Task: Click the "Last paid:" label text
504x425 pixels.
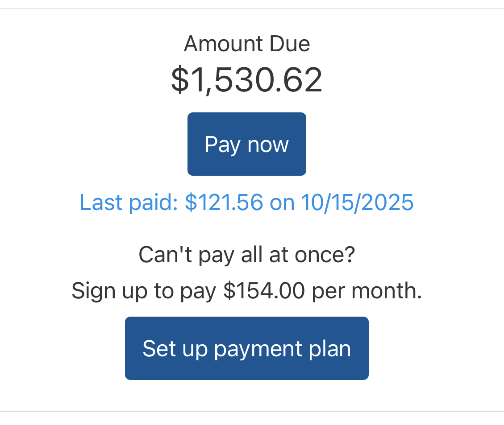Action: click(129, 202)
